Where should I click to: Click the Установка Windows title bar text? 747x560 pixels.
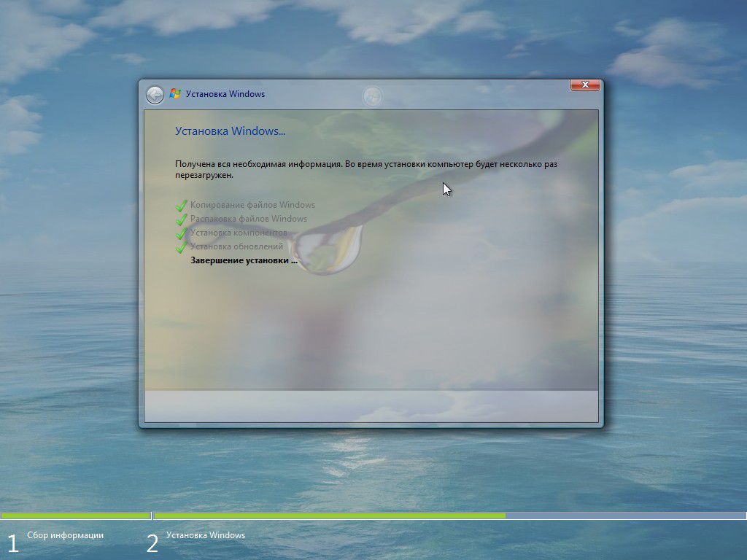225,94
